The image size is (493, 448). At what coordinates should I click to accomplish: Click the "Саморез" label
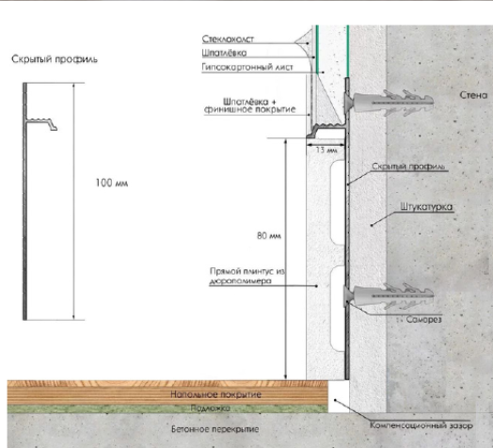coord(423,319)
